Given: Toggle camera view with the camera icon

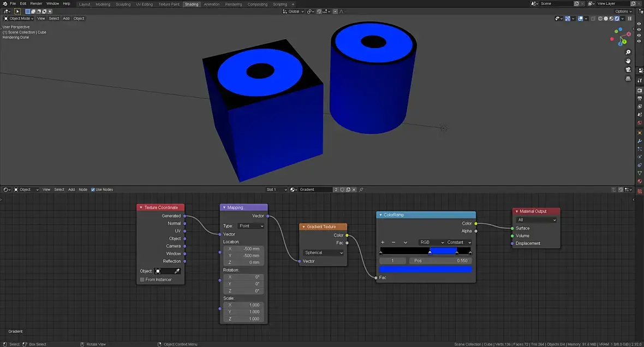Looking at the screenshot, I should tap(628, 70).
